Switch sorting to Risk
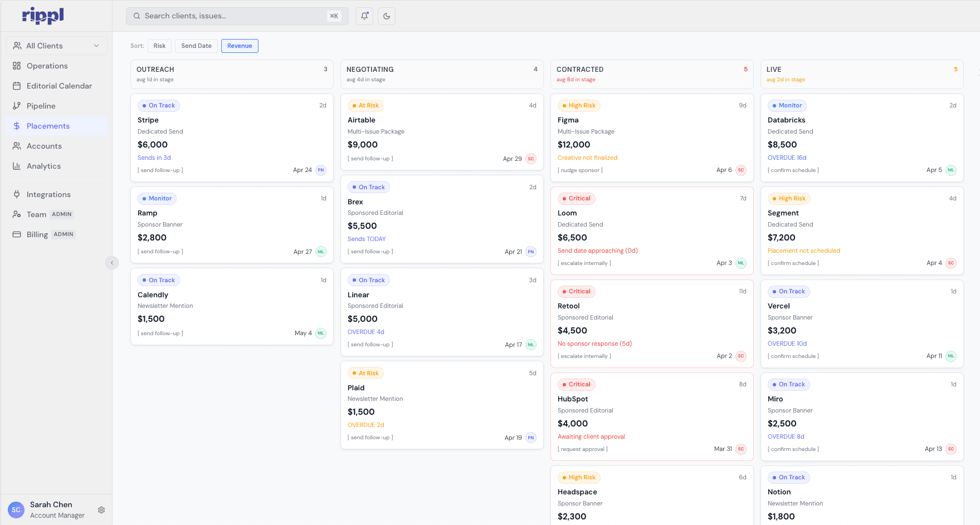980x525 pixels. pyautogui.click(x=159, y=46)
